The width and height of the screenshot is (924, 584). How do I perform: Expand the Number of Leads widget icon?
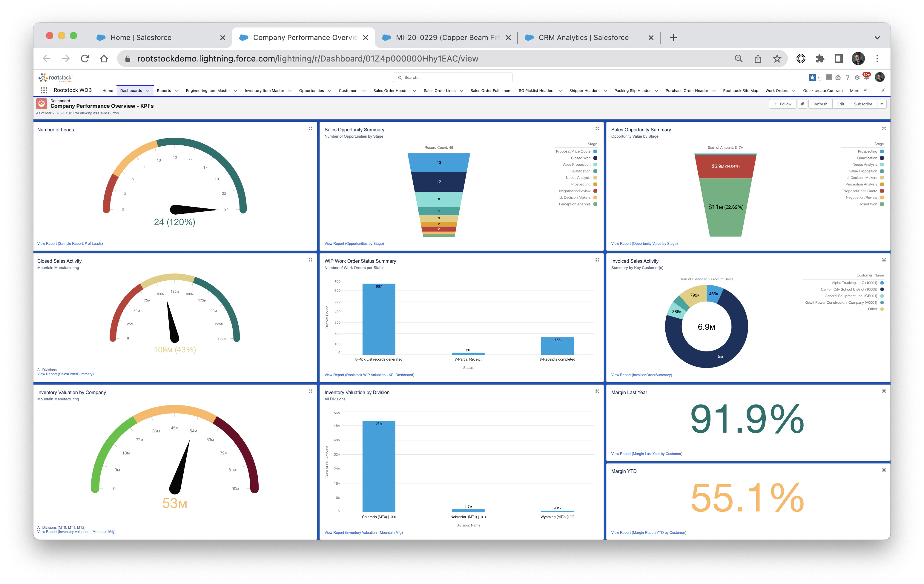click(x=310, y=129)
